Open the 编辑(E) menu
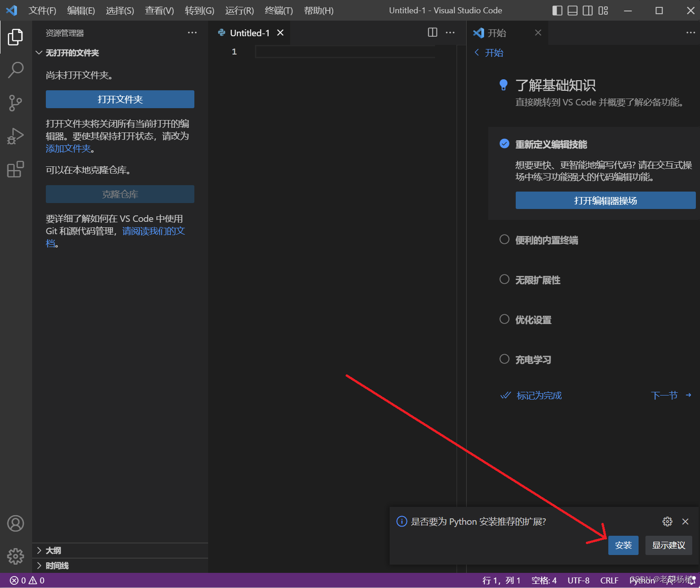 click(x=81, y=11)
